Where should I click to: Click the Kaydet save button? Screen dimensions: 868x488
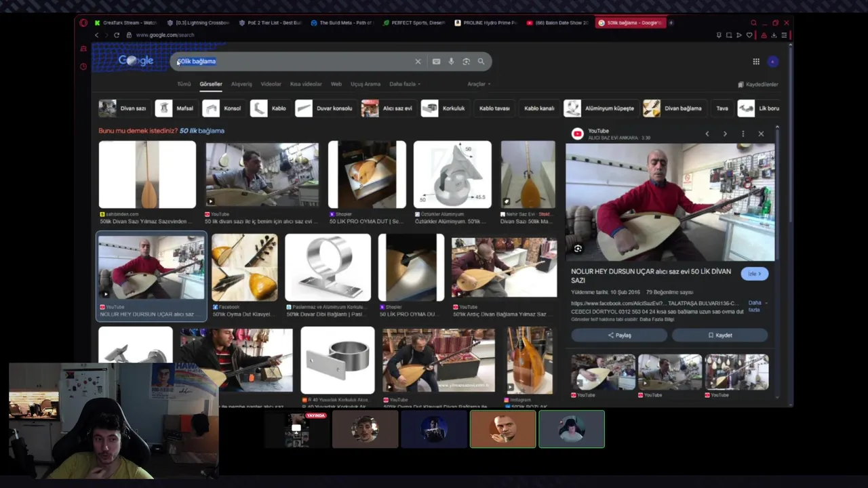click(x=720, y=335)
